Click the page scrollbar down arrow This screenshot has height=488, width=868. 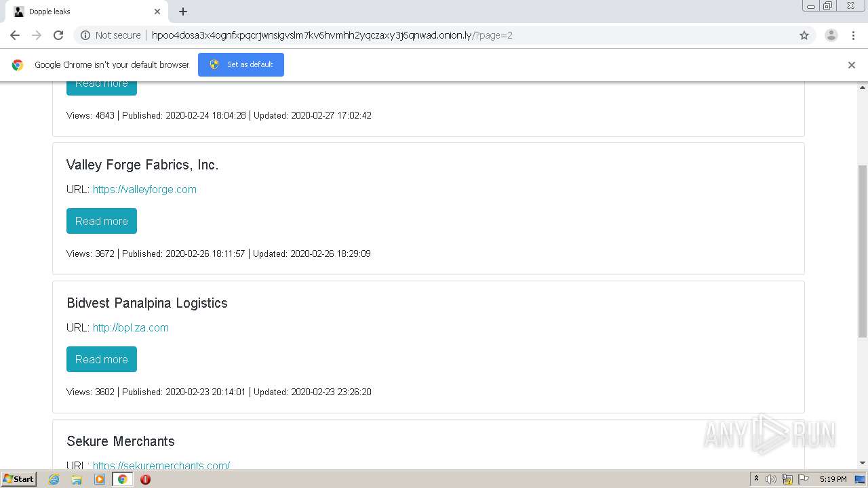point(863,463)
